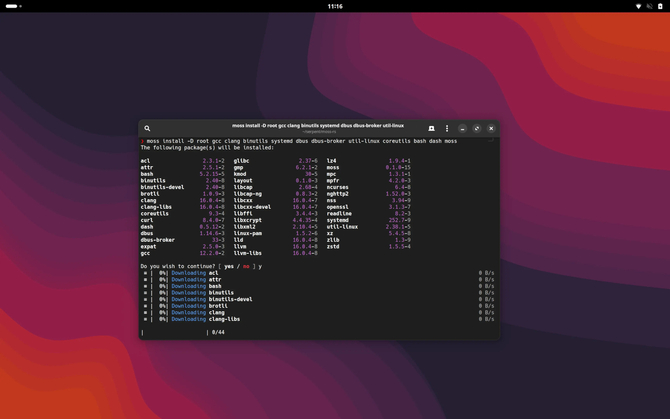Viewport: 670px width, 419px height.
Task: Click the 'layout' package entry
Action: [x=243, y=181]
